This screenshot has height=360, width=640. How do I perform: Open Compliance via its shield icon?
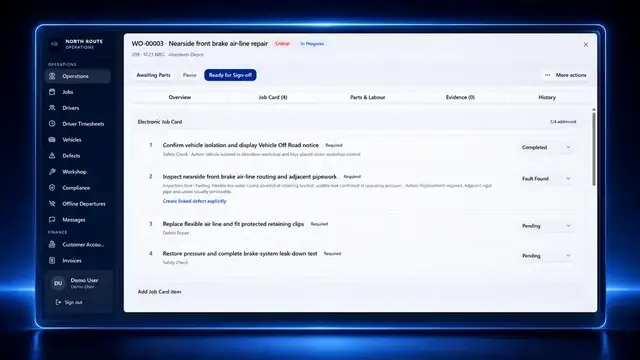tap(52, 188)
